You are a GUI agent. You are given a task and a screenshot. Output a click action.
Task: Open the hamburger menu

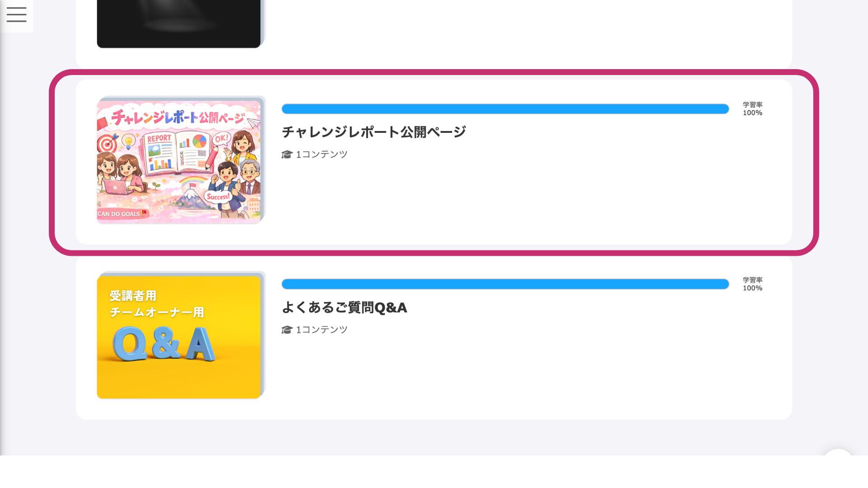click(x=16, y=14)
